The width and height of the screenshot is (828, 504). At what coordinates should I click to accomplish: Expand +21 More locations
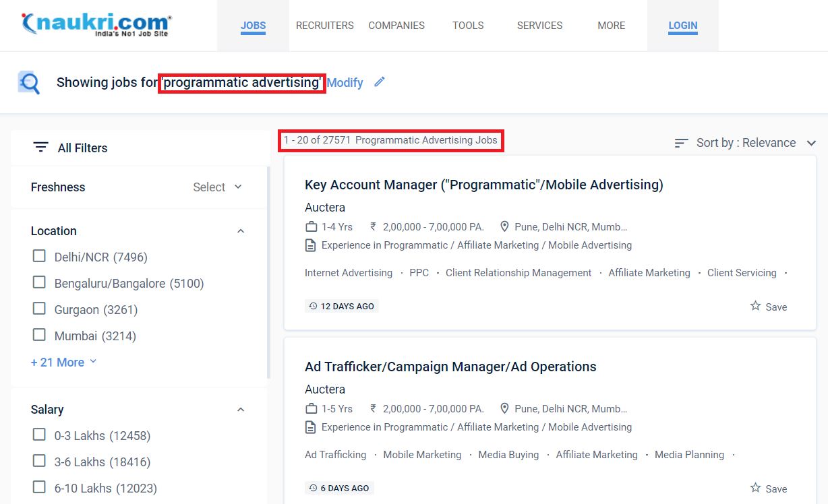(63, 363)
